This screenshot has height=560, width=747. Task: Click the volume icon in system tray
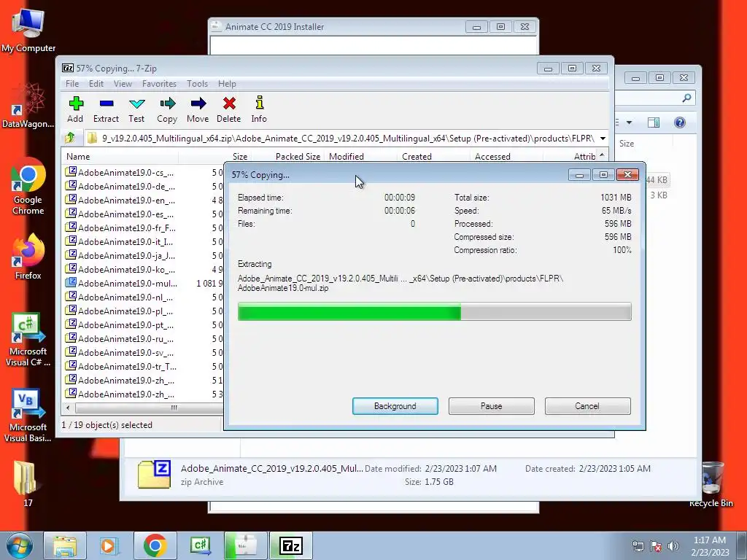[673, 546]
